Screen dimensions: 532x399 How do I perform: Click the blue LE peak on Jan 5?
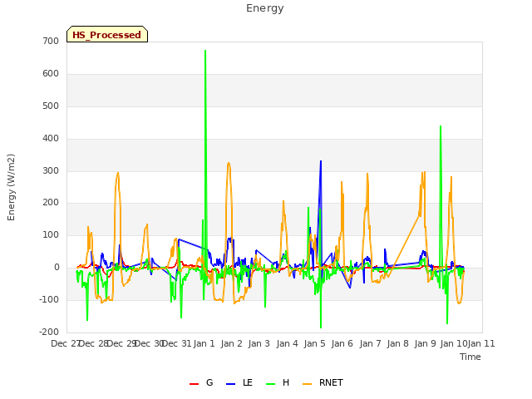pyautogui.click(x=321, y=161)
